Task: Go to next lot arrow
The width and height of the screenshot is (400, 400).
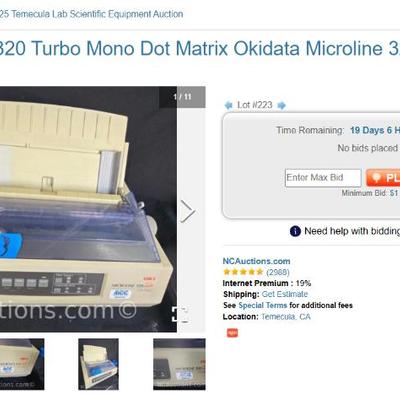Action: (x=282, y=105)
